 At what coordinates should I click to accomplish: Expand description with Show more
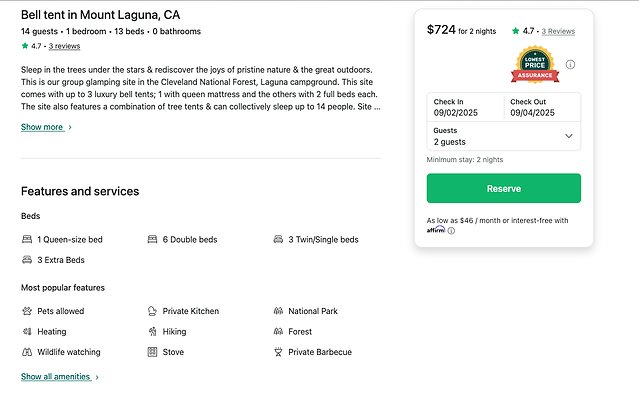click(46, 127)
